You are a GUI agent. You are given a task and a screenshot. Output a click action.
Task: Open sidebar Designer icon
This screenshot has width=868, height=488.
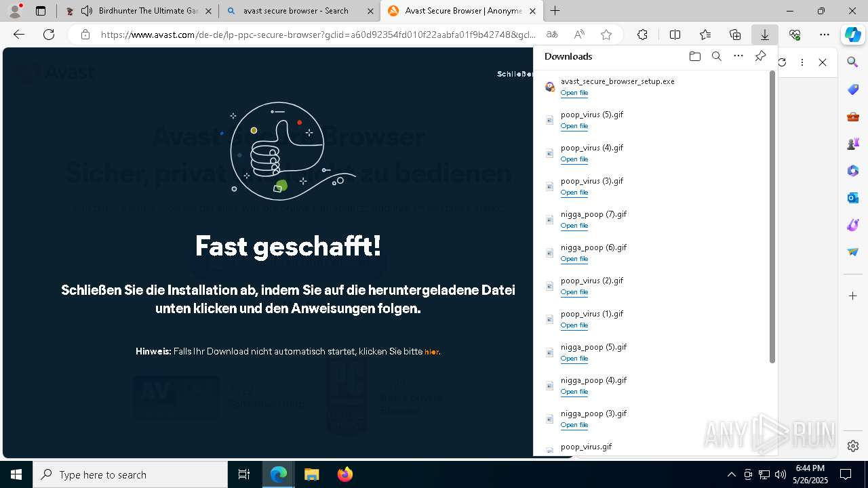(853, 225)
